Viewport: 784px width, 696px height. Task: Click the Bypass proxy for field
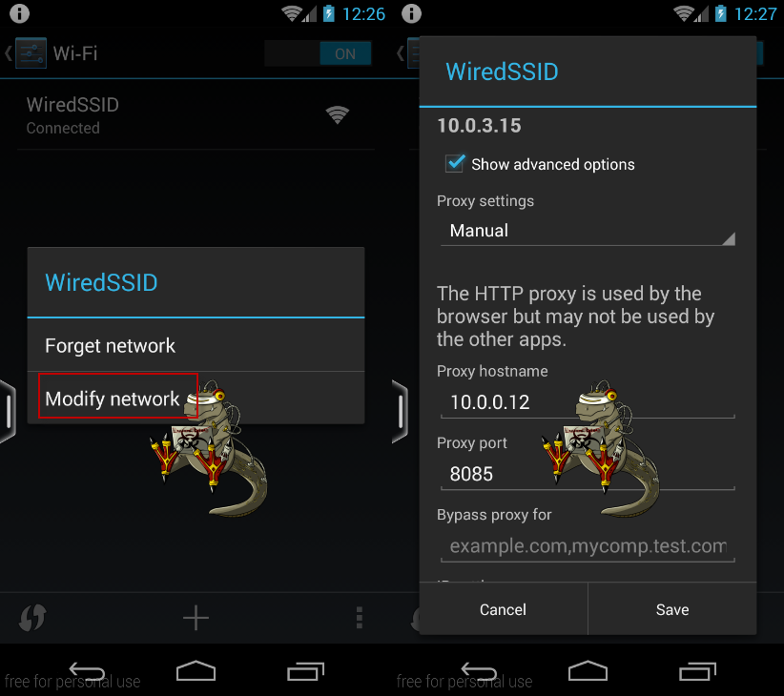pyautogui.click(x=588, y=546)
